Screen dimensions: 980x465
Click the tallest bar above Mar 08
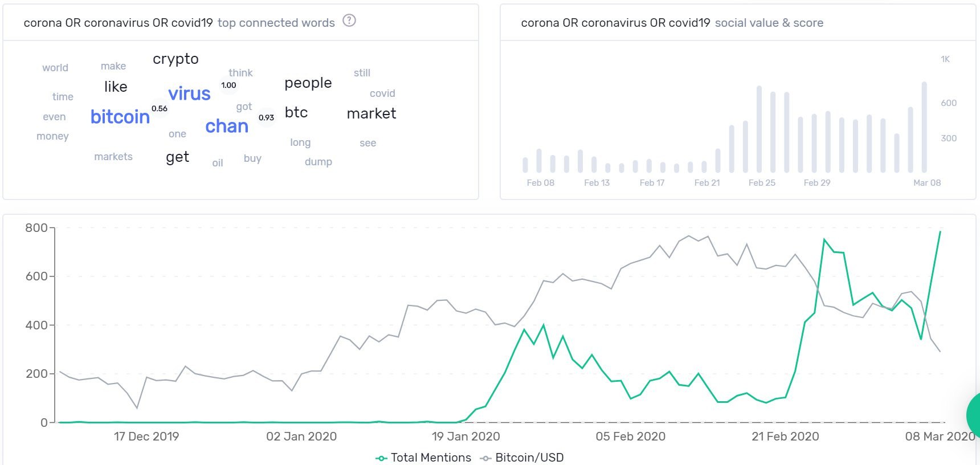pos(924,127)
